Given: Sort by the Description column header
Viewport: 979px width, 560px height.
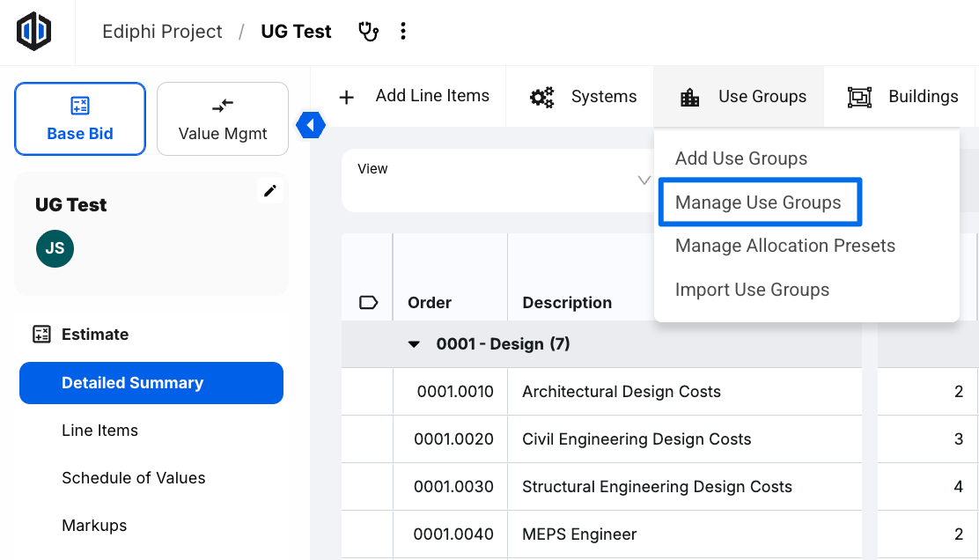Looking at the screenshot, I should pos(567,303).
